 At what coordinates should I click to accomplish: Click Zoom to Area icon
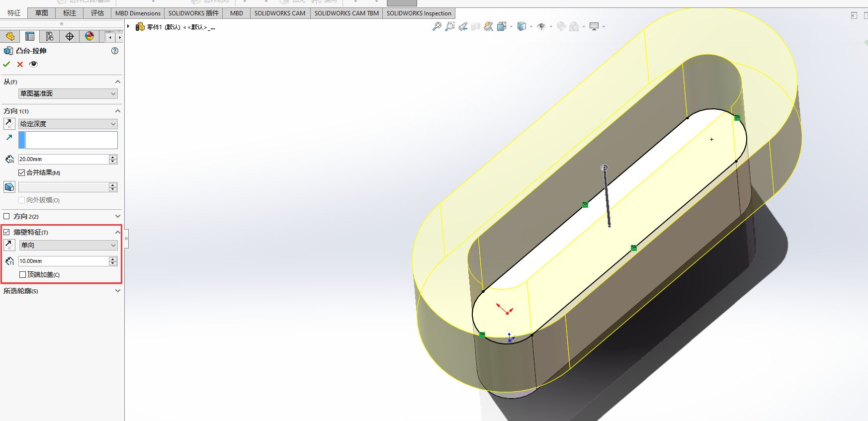[x=450, y=26]
